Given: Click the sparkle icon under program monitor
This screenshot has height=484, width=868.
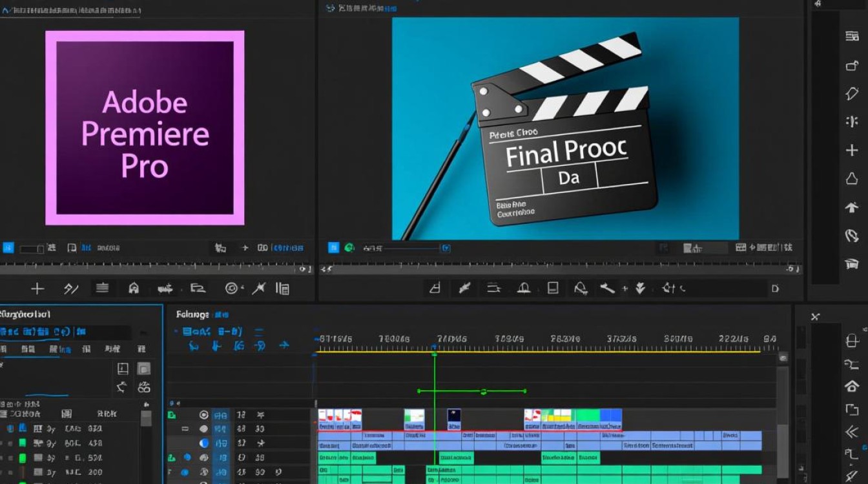Looking at the screenshot, I should pos(670,288).
